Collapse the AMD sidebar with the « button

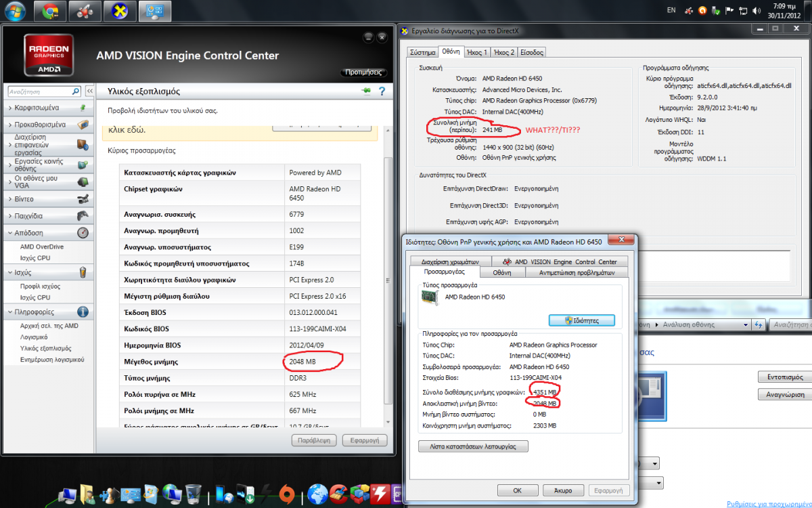click(x=89, y=91)
